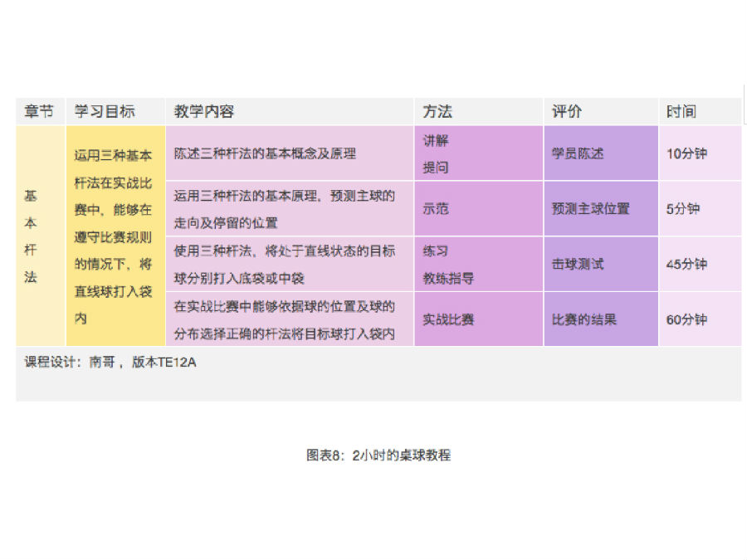Viewport: 747px width, 560px height.
Task: Click the 5分钟 time cell
Action: 700,208
